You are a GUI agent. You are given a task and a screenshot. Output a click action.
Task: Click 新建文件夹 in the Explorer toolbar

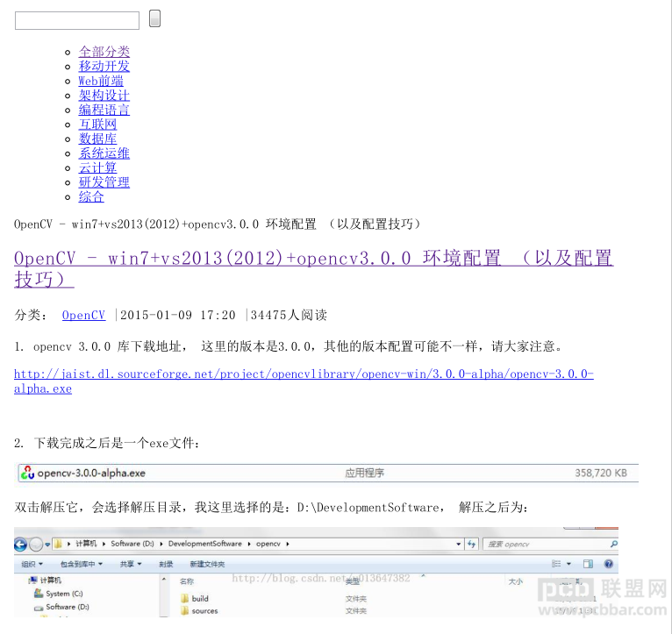click(x=207, y=564)
